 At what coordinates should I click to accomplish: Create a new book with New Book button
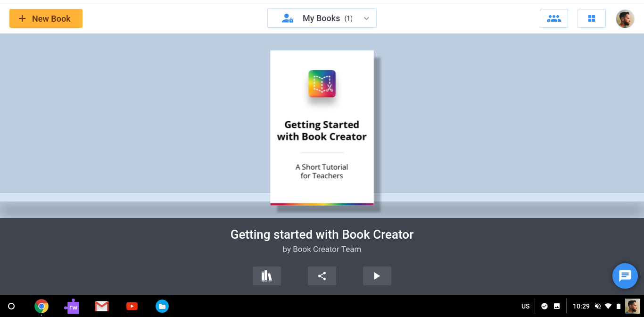pos(46,18)
